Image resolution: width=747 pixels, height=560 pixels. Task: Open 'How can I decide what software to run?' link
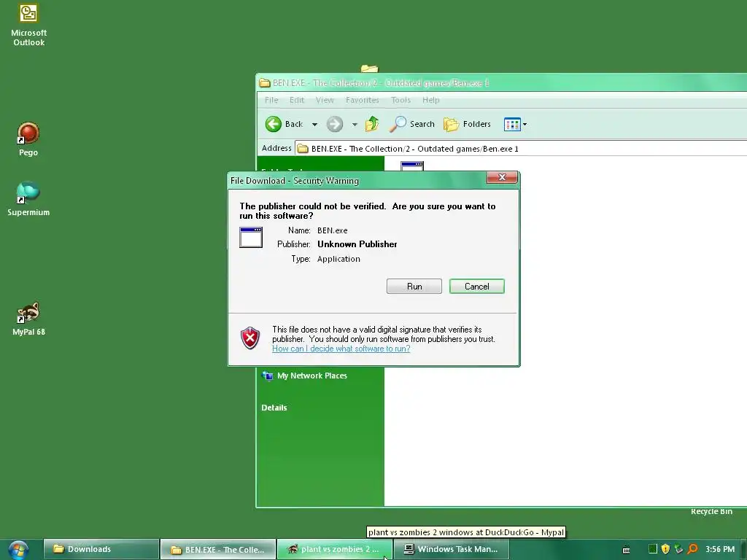(341, 349)
